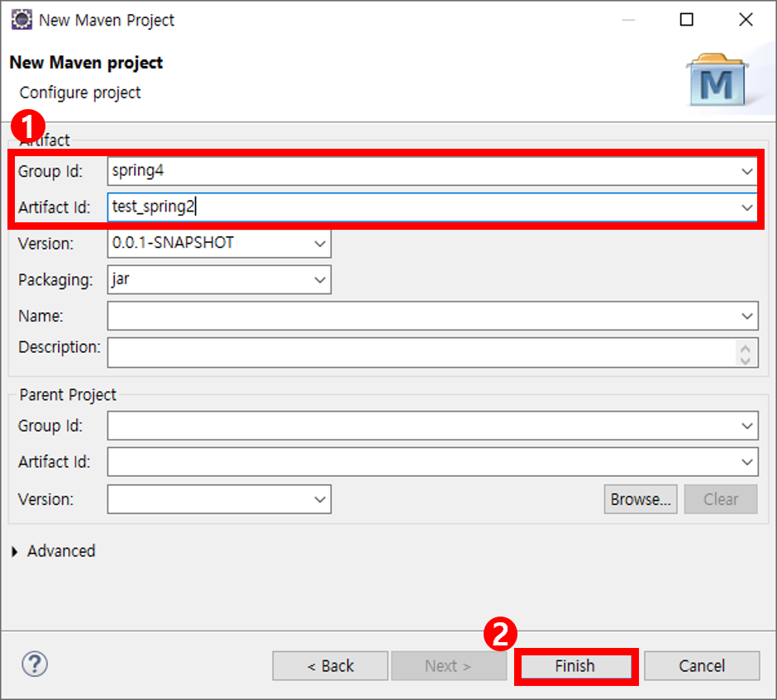Expand the Advanced section
This screenshot has height=700, width=777.
[x=15, y=551]
